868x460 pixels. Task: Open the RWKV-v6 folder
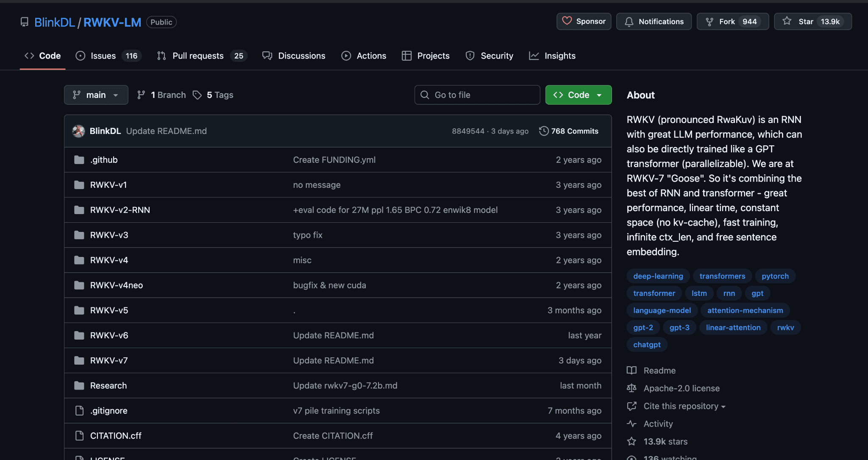pyautogui.click(x=109, y=335)
